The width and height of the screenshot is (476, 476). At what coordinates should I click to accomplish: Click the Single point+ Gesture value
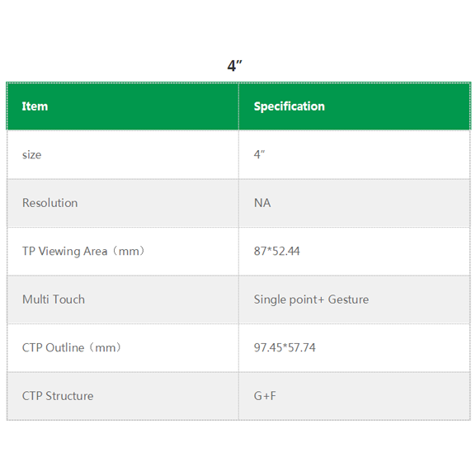point(311,299)
